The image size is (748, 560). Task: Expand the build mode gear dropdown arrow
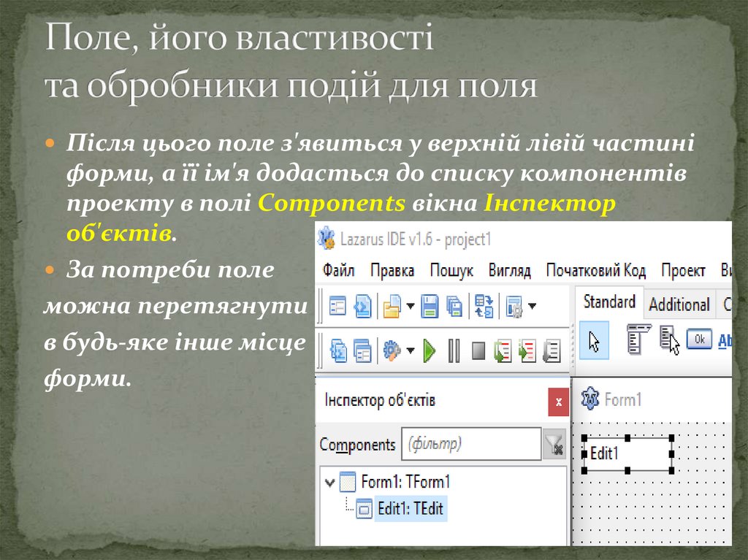click(411, 352)
